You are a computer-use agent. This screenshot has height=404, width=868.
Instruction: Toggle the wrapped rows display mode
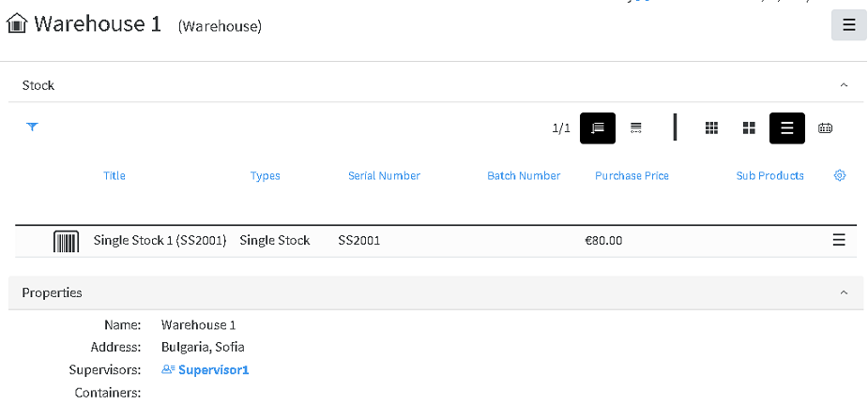click(598, 128)
